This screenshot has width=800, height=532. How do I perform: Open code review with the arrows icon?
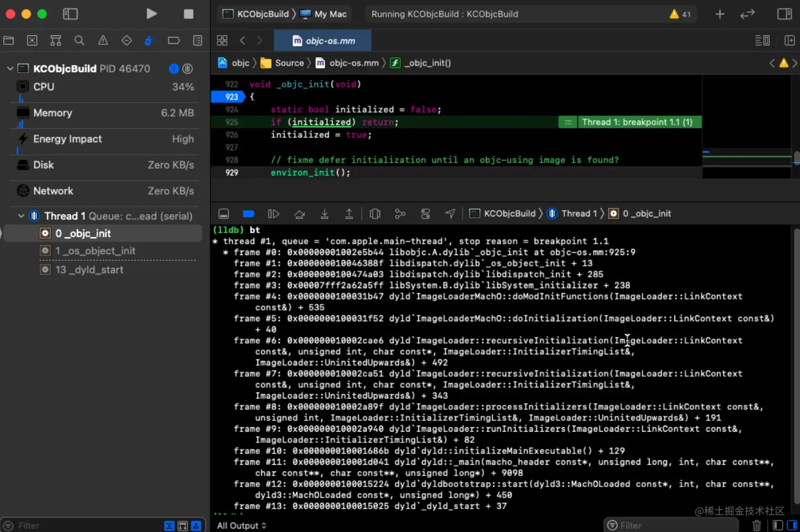coord(747,14)
